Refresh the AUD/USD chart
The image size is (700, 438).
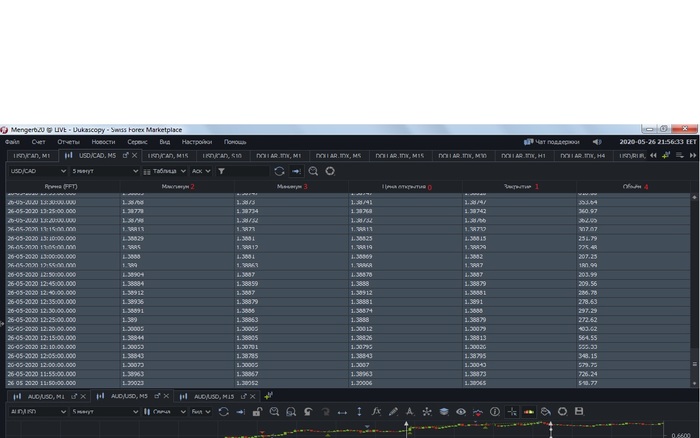(224, 412)
